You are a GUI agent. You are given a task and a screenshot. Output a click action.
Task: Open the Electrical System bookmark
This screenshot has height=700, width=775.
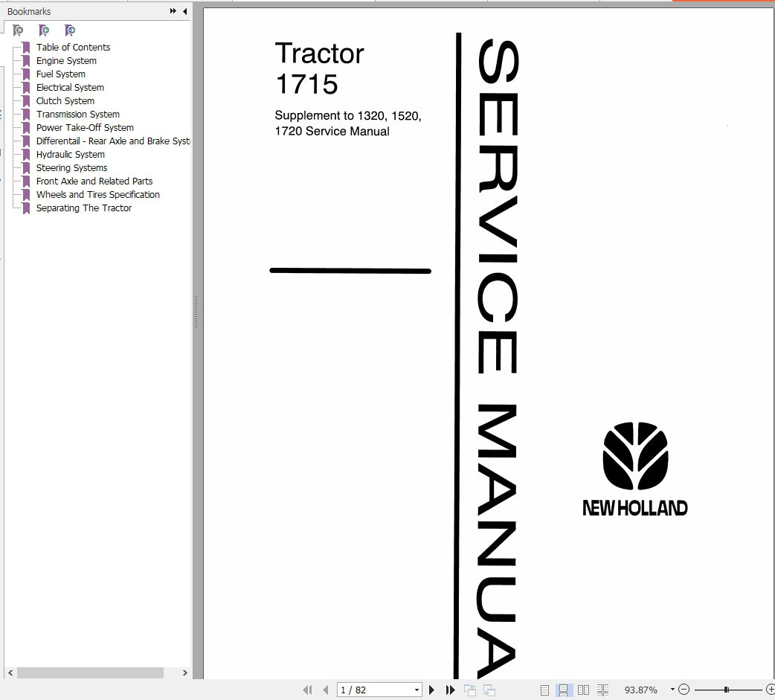tap(70, 88)
